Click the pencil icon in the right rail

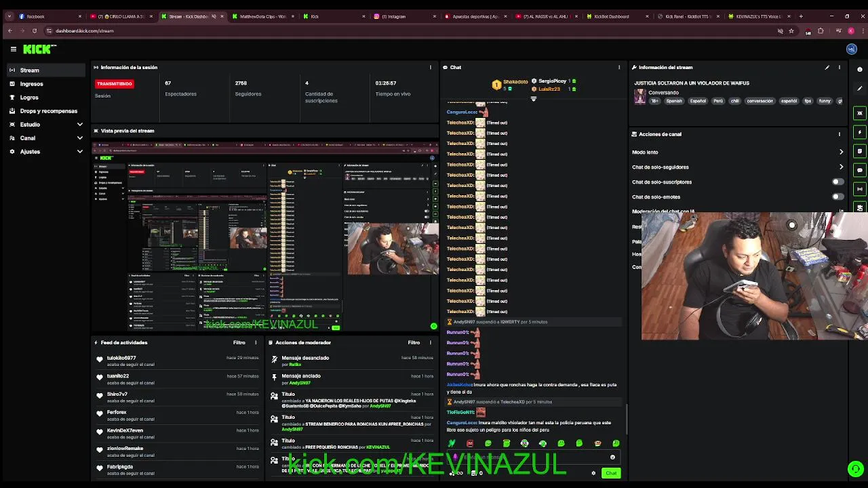coord(860,89)
